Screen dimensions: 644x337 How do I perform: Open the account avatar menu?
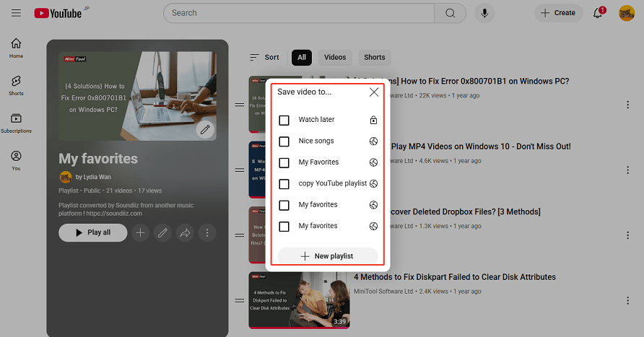(627, 13)
